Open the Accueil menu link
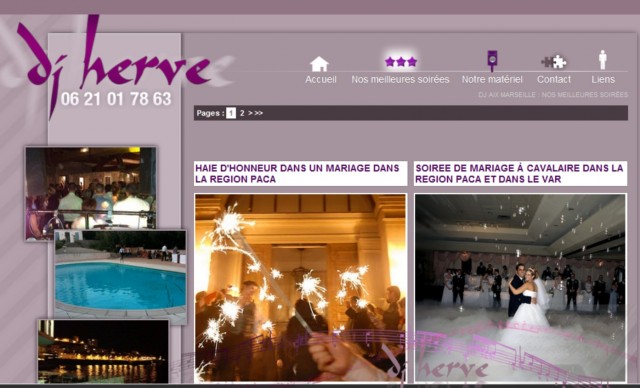The image size is (640, 388). tap(321, 80)
